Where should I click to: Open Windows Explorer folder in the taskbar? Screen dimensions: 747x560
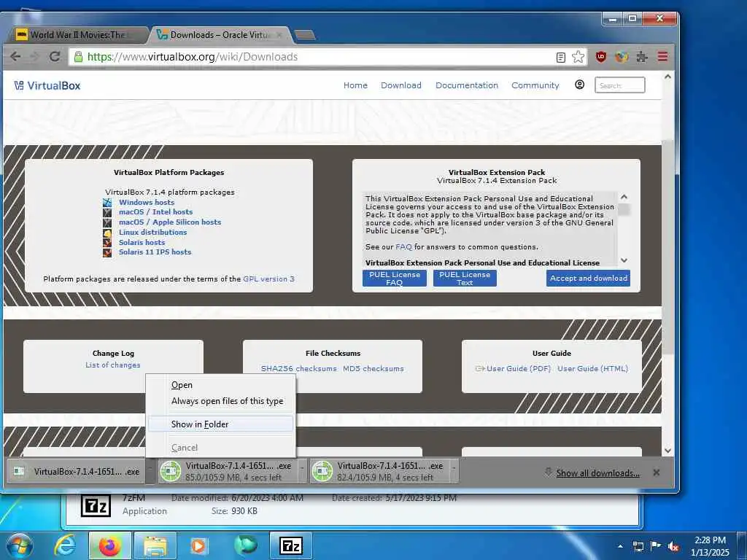[x=155, y=545]
